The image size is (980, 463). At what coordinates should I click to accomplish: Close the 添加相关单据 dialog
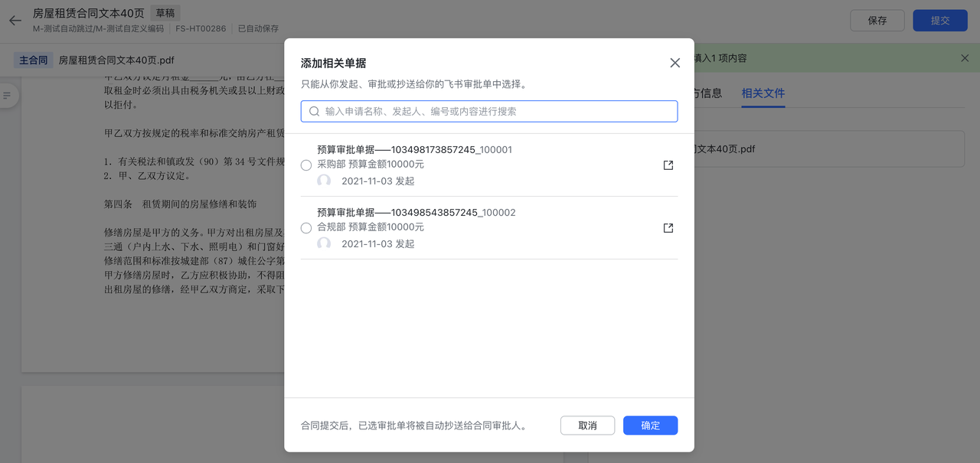click(x=675, y=63)
